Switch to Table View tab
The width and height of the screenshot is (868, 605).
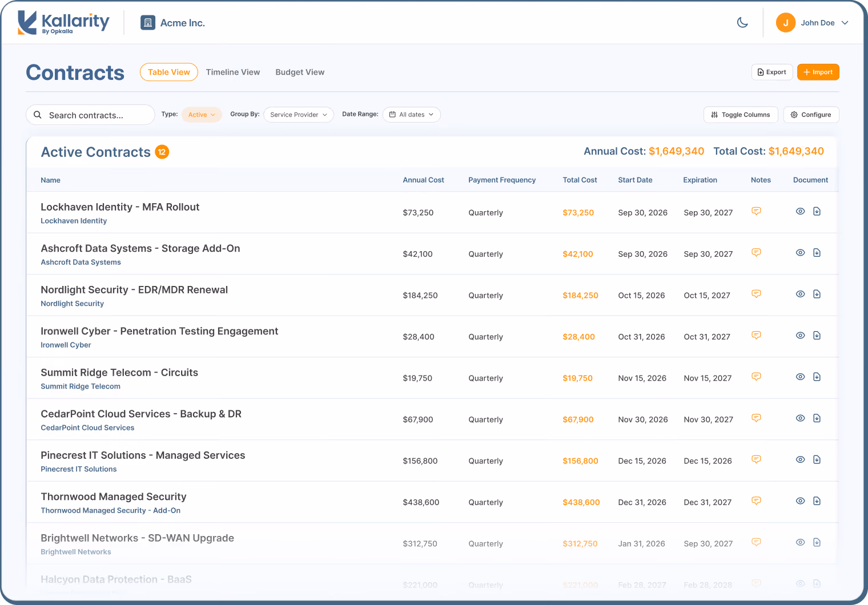pos(169,72)
